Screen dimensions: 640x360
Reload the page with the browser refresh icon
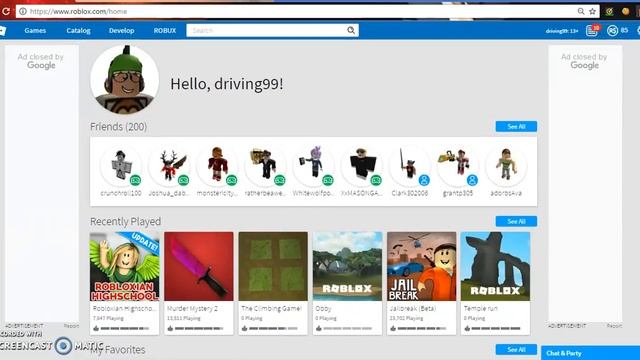(x=5, y=11)
